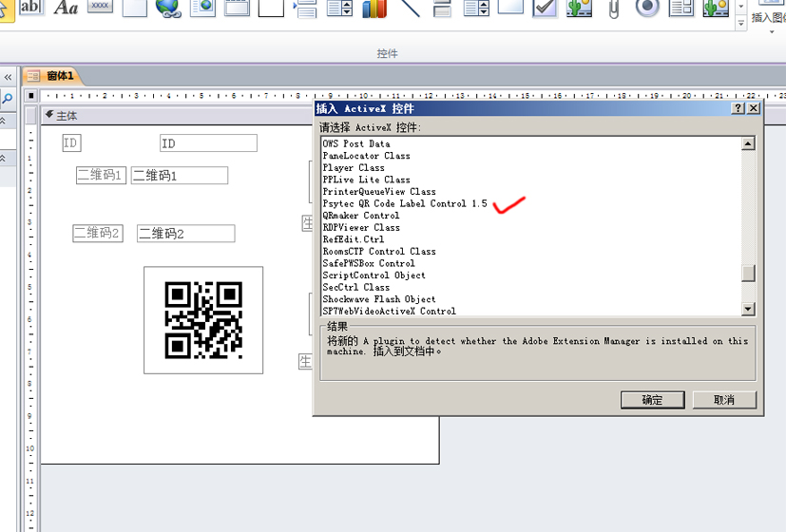The width and height of the screenshot is (786, 532).
Task: Select the Option Button radio control in ribbon
Action: pos(647,8)
